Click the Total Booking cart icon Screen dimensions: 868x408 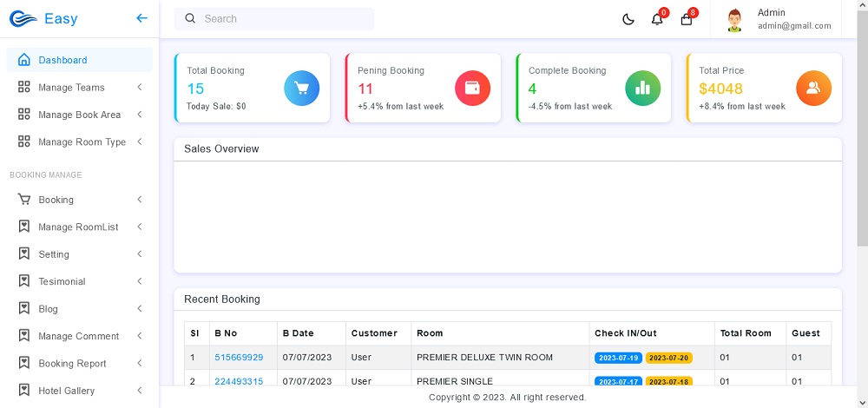click(301, 88)
